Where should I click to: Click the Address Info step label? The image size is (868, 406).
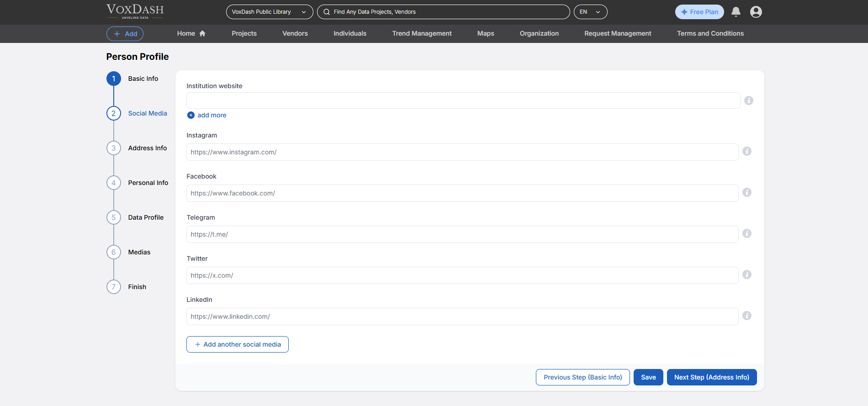tap(148, 148)
